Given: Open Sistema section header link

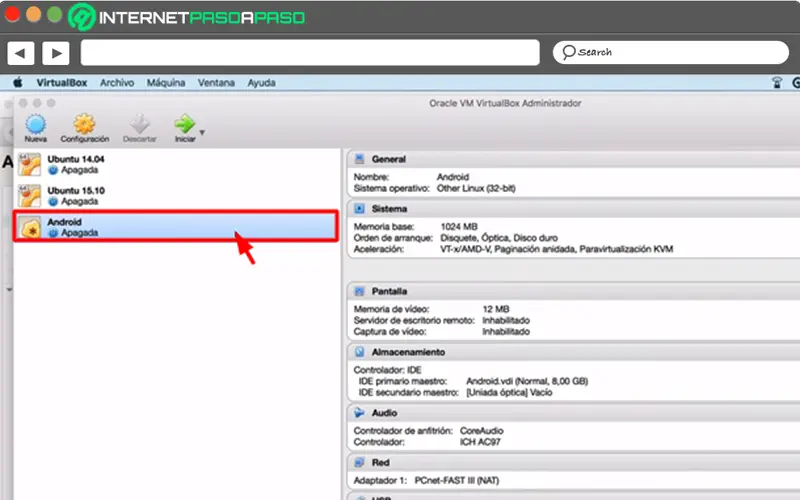Looking at the screenshot, I should [x=389, y=209].
